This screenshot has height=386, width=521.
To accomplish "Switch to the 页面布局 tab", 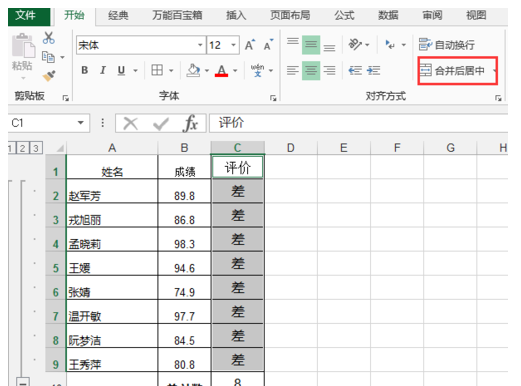I will click(x=290, y=15).
